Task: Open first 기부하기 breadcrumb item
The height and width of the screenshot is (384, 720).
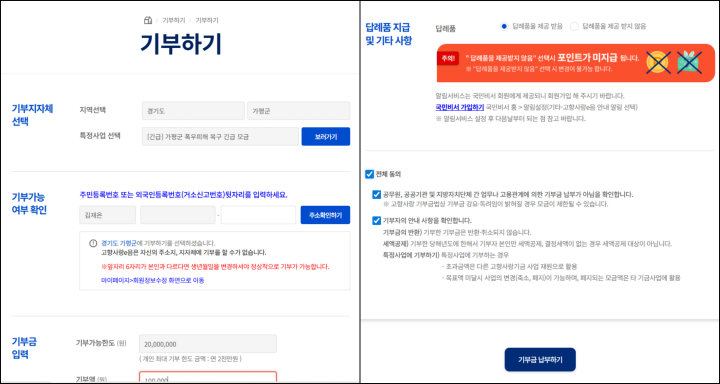Action: point(174,20)
